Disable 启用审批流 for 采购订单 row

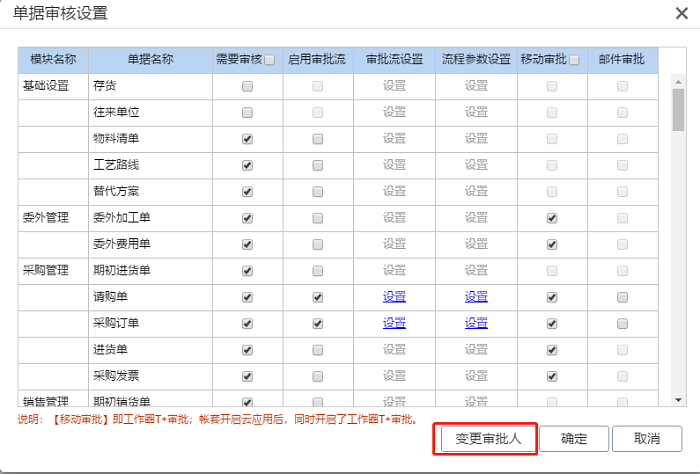click(x=317, y=323)
